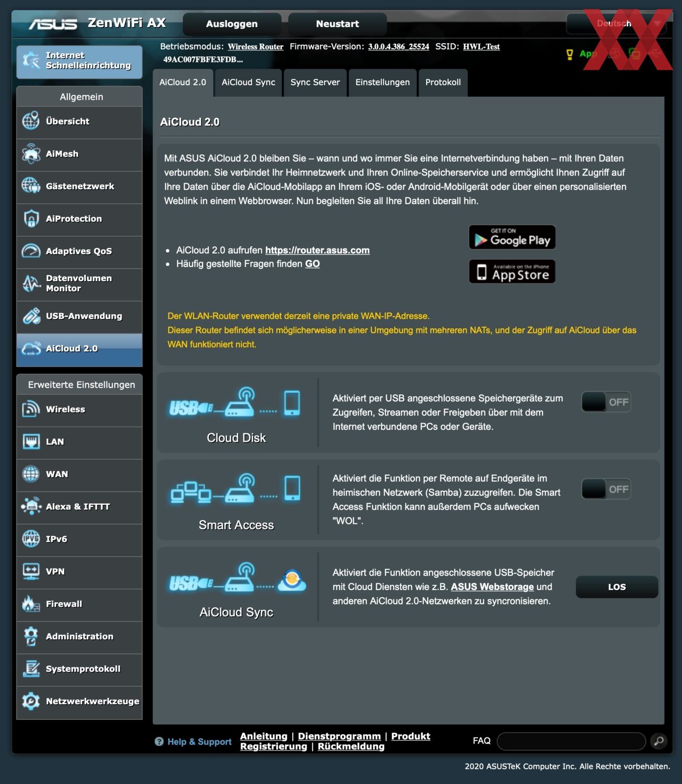Click the GO link for FAQs
The image size is (682, 784).
[312, 264]
